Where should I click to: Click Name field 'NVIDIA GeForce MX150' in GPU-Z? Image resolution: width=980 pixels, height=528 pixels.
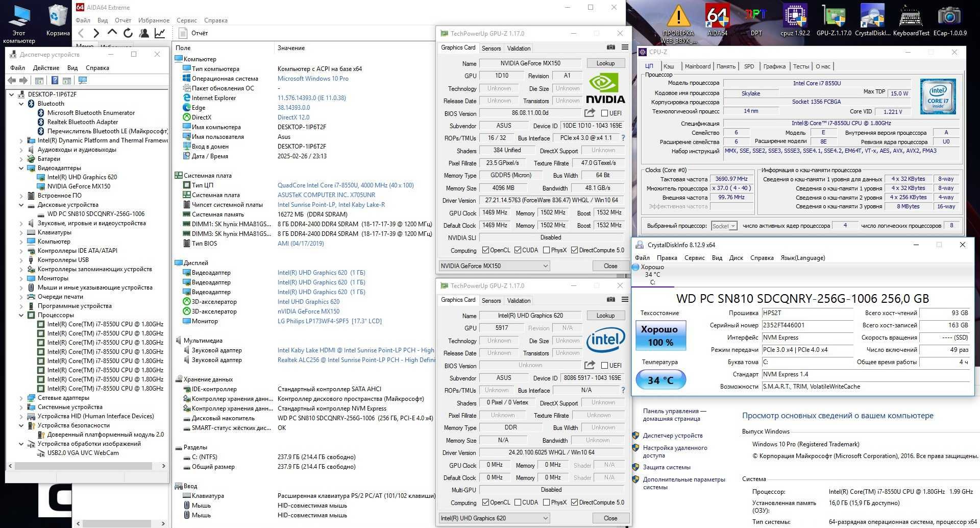point(530,63)
